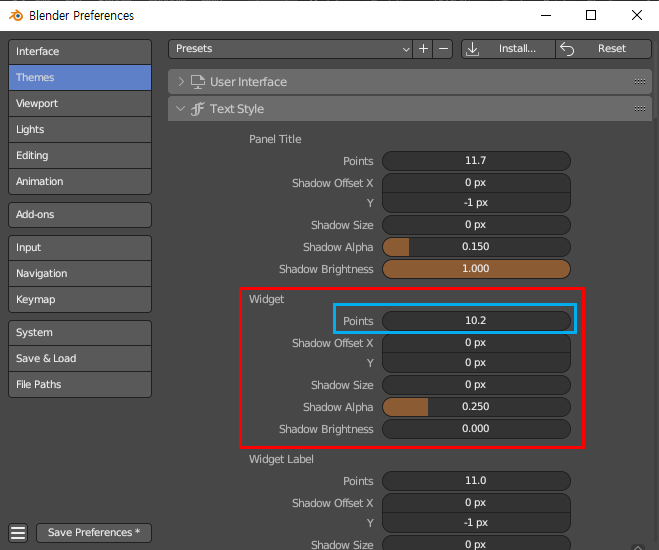Open the Lights tab
Screen dimensions: 659x550
tap(80, 129)
